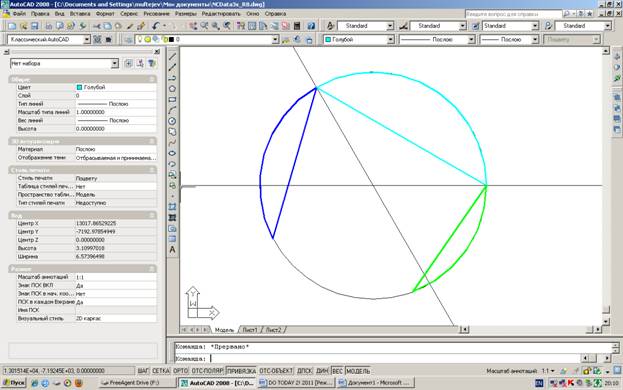Toggle ОРТО mode in status bar
This screenshot has width=623, height=390.
(x=180, y=371)
